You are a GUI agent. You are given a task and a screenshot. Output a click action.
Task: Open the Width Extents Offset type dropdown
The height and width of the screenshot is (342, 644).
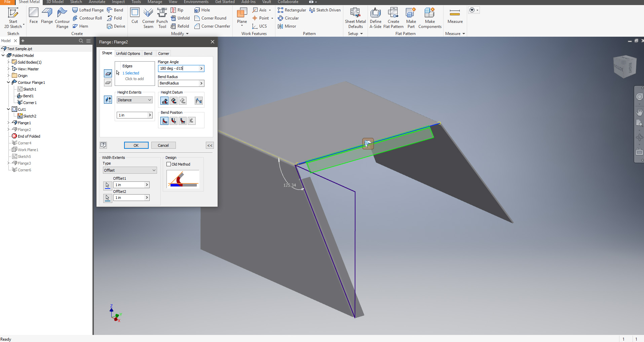tap(129, 170)
